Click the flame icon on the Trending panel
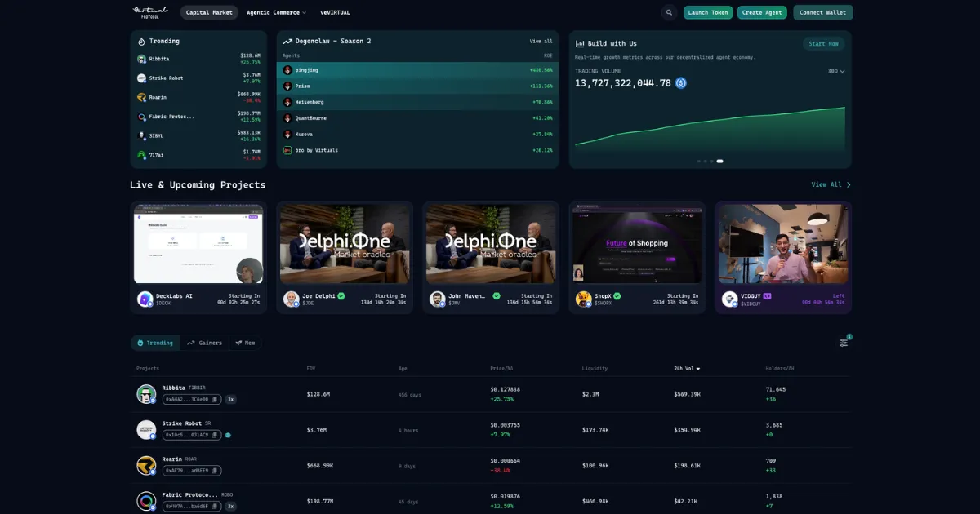Viewport: 980px width, 514px height. [140, 41]
